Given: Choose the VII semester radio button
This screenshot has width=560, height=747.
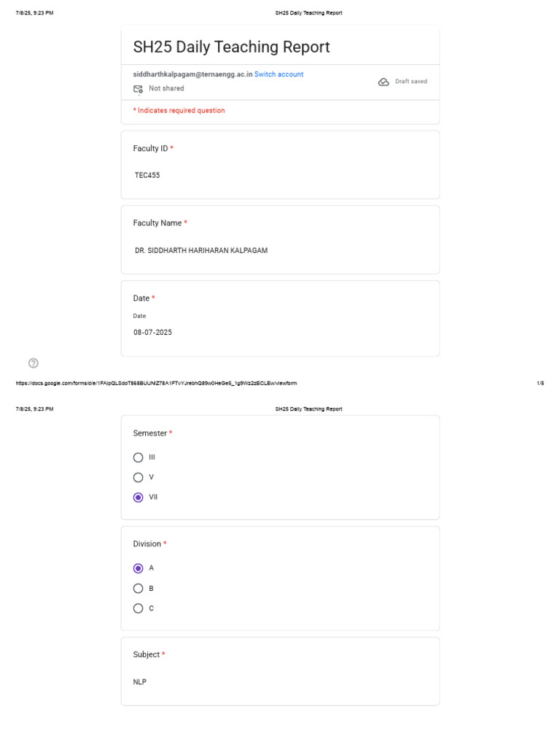Looking at the screenshot, I should pyautogui.click(x=138, y=498).
